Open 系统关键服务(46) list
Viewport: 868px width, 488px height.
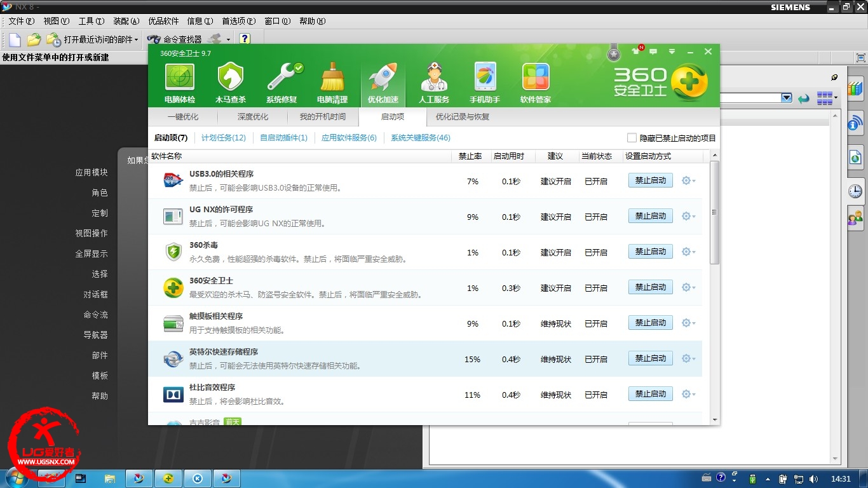tap(421, 138)
